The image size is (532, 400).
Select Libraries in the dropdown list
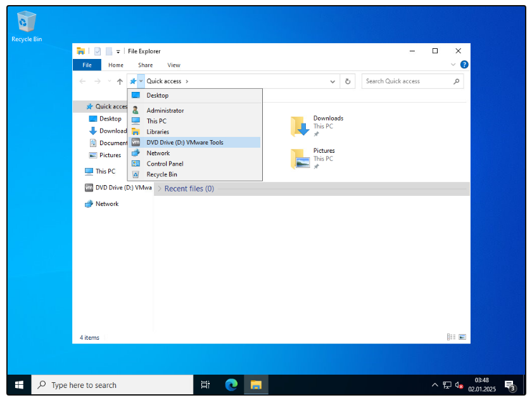(194, 132)
